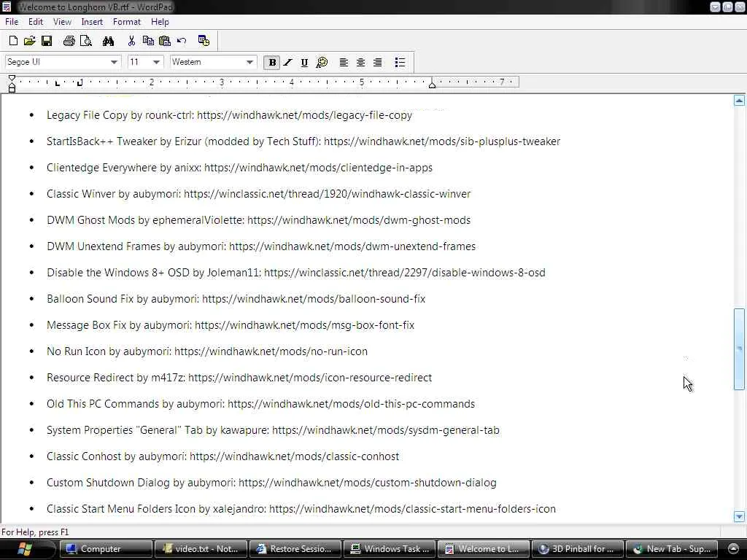Toggle Bold formatting button

[272, 63]
